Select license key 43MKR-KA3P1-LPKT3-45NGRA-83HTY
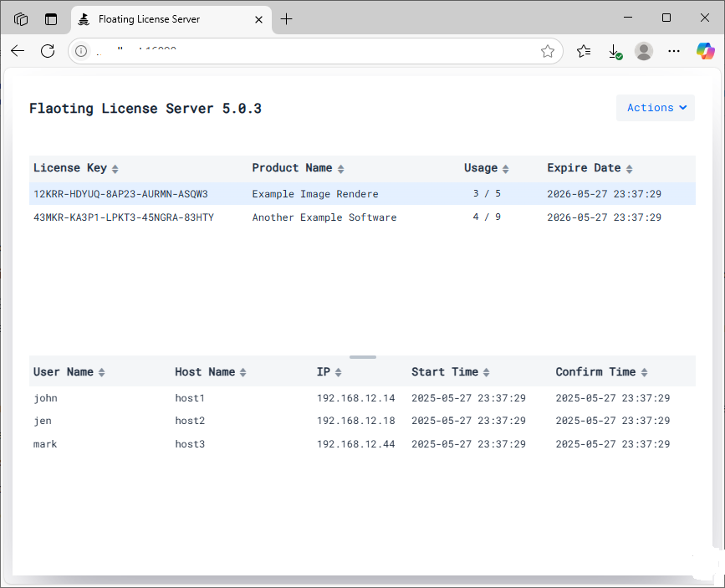725x588 pixels. (124, 217)
